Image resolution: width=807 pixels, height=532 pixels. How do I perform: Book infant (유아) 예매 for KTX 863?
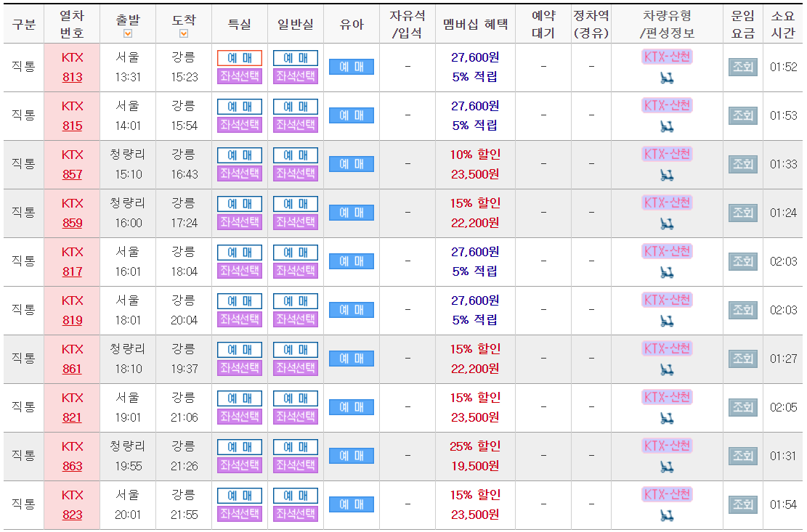click(x=352, y=456)
